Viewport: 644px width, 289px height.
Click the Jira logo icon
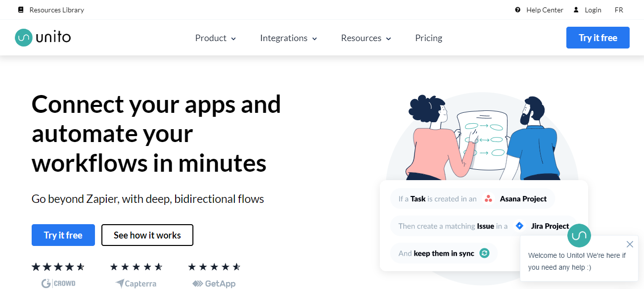519,226
